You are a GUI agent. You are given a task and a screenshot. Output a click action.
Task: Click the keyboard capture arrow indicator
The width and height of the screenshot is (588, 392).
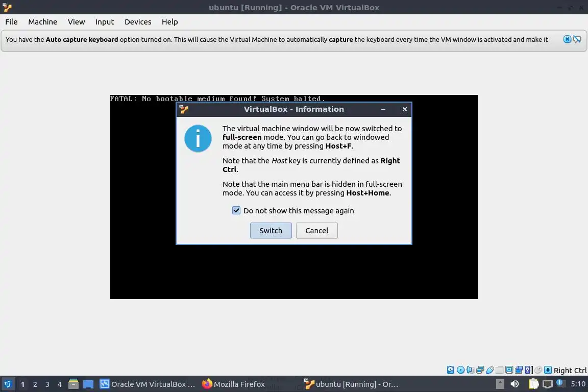[x=548, y=370]
